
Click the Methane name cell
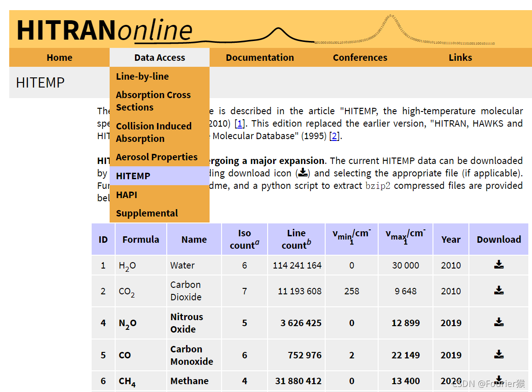194,381
